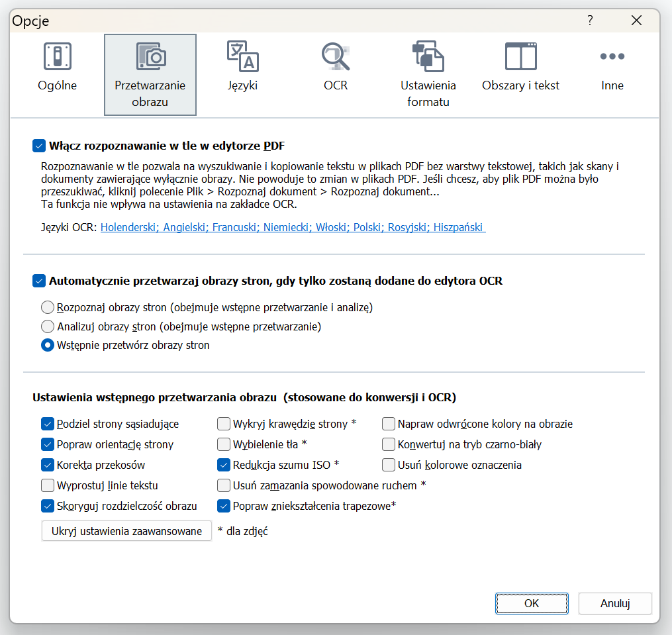Viewport: 672px width, 635px height.
Task: Open the OCR languages list link
Action: (293, 228)
